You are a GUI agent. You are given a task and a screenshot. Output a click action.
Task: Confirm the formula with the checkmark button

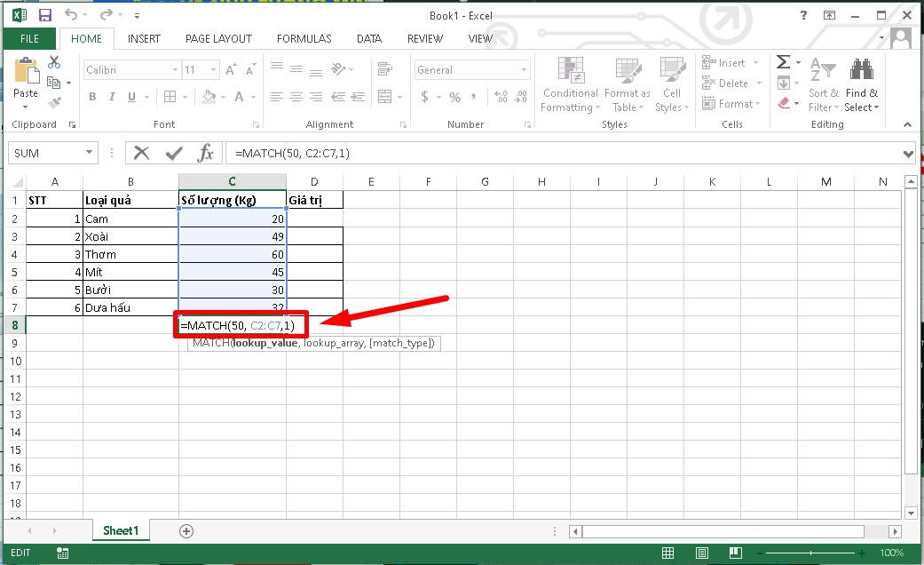(x=173, y=154)
